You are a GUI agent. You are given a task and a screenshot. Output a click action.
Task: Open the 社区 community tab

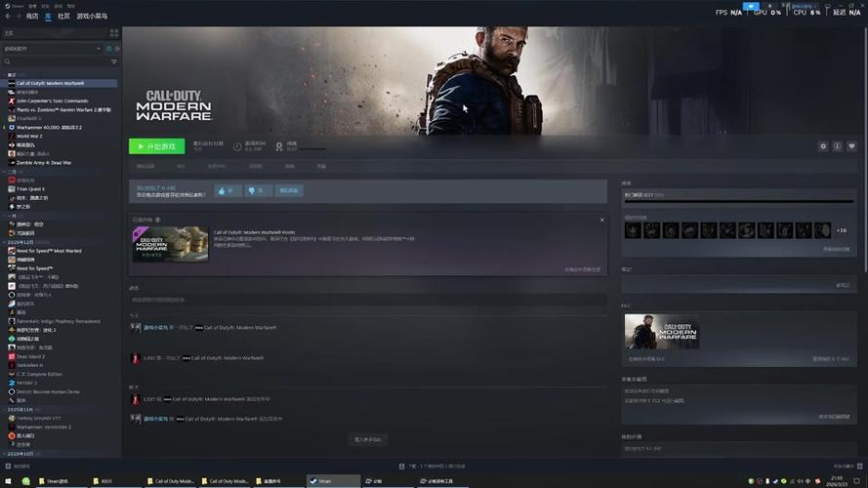64,17
